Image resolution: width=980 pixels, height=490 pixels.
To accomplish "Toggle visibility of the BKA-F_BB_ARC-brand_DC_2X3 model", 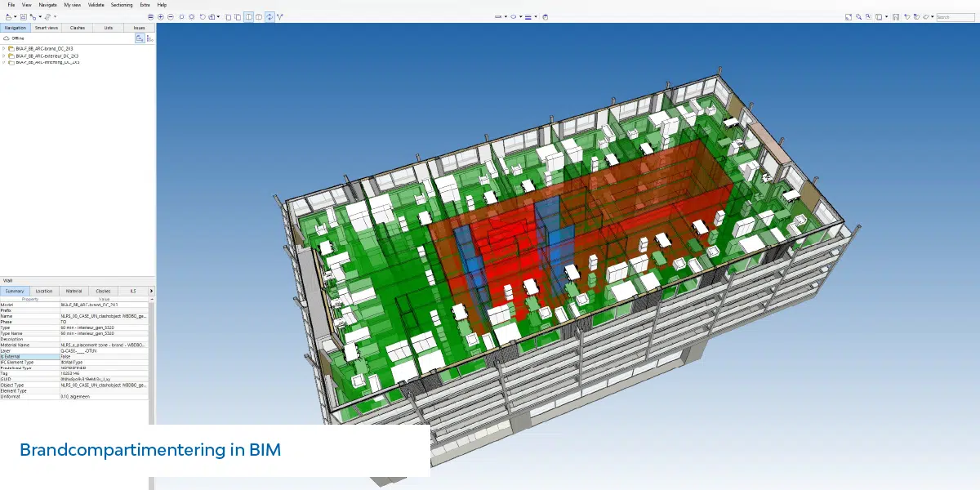I will [11, 48].
